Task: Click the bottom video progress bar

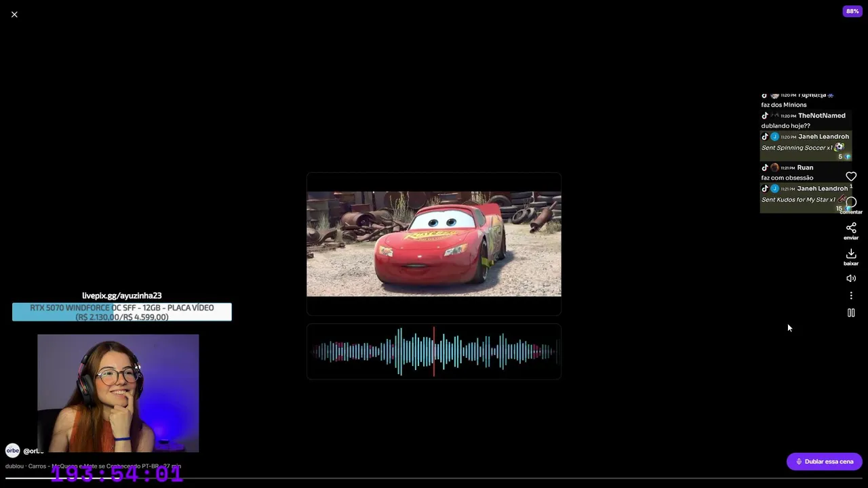Action: pyautogui.click(x=434, y=479)
